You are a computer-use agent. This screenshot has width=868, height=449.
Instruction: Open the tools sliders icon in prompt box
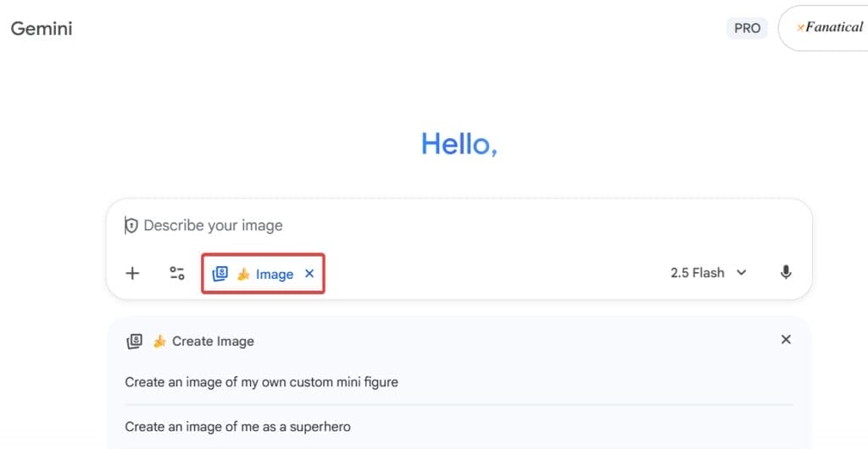(176, 273)
